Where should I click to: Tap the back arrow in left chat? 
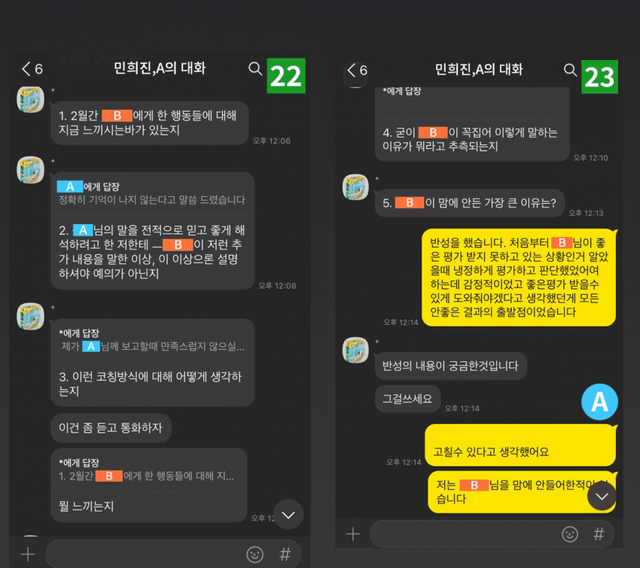(26, 69)
